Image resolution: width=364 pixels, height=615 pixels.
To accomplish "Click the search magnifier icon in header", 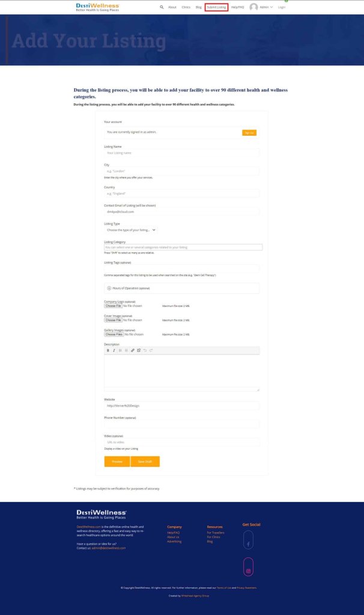I will pyautogui.click(x=162, y=7).
